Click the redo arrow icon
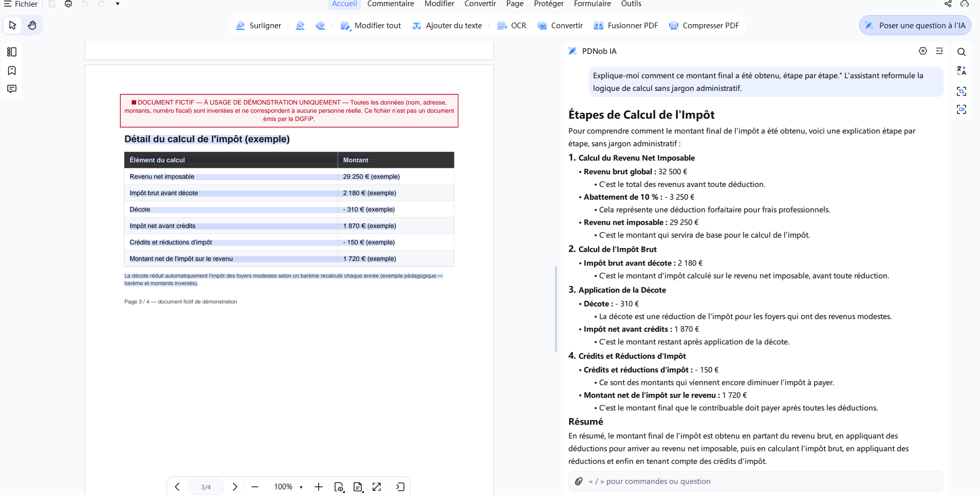Image resolution: width=980 pixels, height=495 pixels. click(x=101, y=4)
